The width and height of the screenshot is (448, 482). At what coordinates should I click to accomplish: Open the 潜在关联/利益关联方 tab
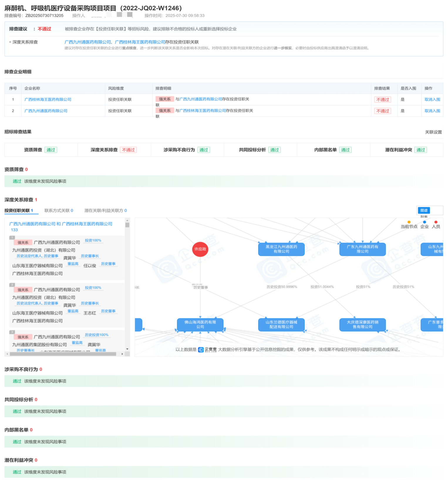point(105,210)
